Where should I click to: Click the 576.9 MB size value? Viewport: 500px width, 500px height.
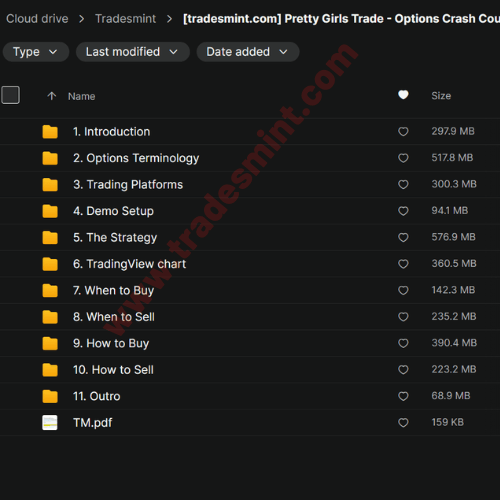click(x=453, y=237)
